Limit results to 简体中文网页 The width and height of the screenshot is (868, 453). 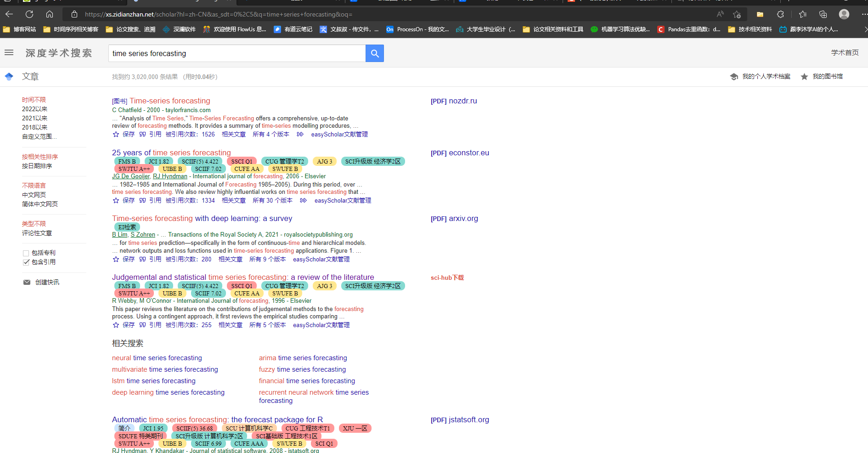pos(40,204)
